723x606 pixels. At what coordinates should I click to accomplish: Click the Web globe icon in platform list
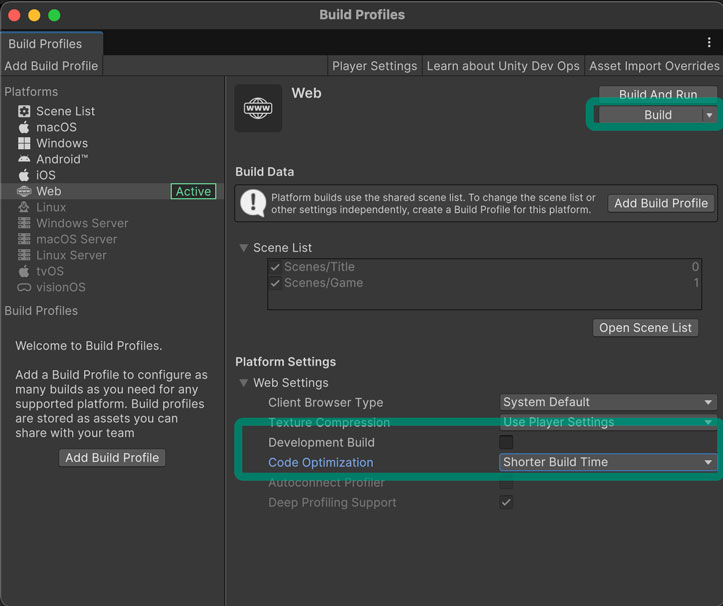pos(24,191)
